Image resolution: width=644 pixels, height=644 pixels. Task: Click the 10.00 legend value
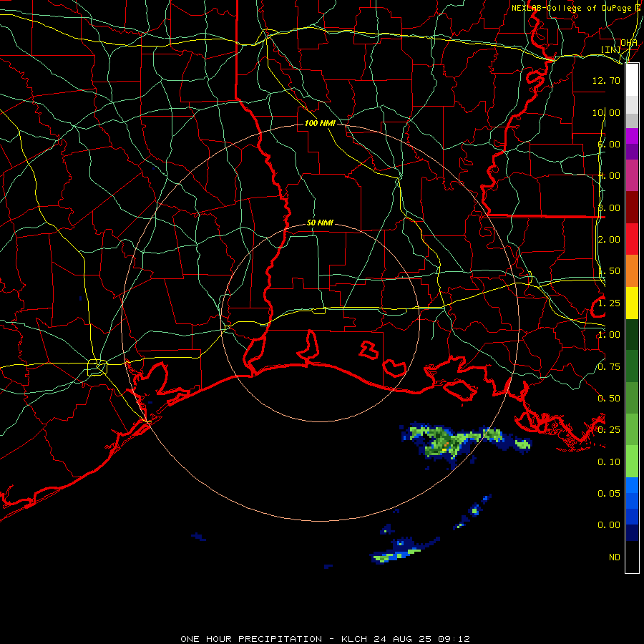pos(606,112)
